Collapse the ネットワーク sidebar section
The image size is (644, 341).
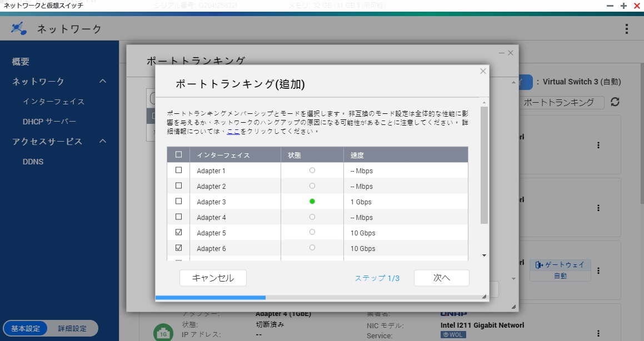tap(103, 82)
